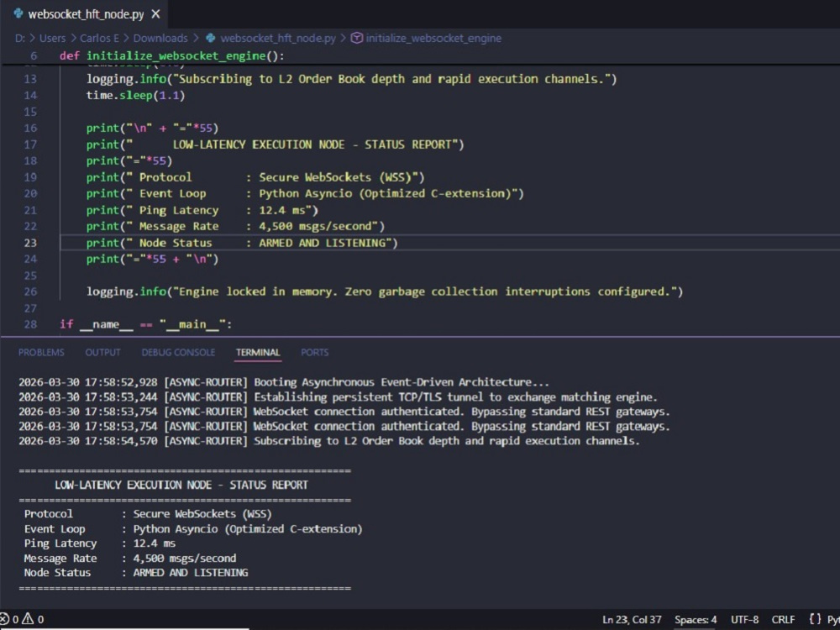The image size is (840, 630).
Task: Click the websocket_hft_node.py breadcrumb file name
Action: [278, 38]
